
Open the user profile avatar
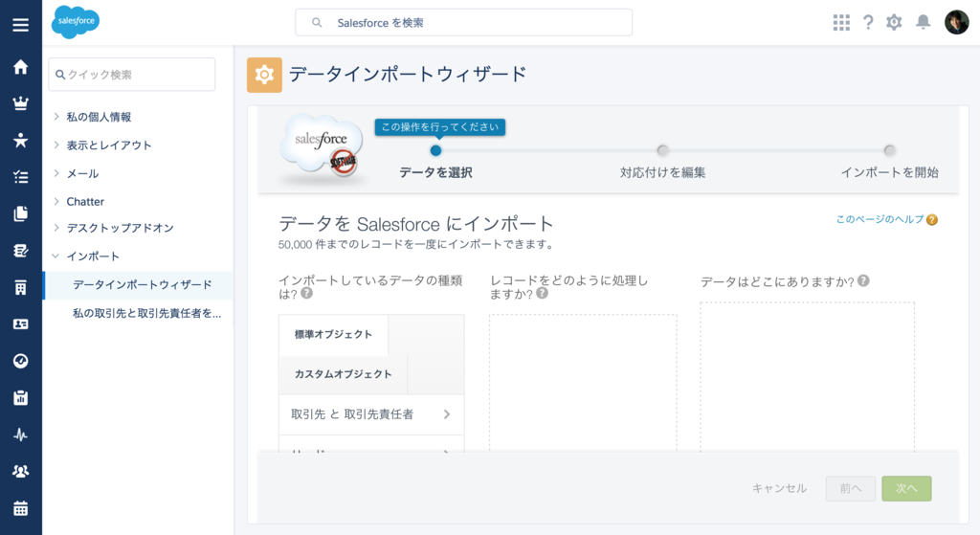(956, 23)
